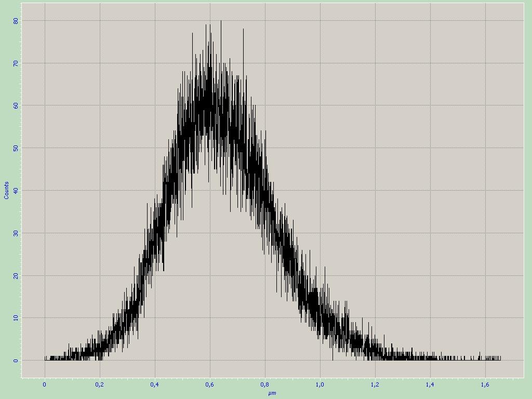Select the y-axis tick label '30'
The image size is (532, 399).
[15, 233]
